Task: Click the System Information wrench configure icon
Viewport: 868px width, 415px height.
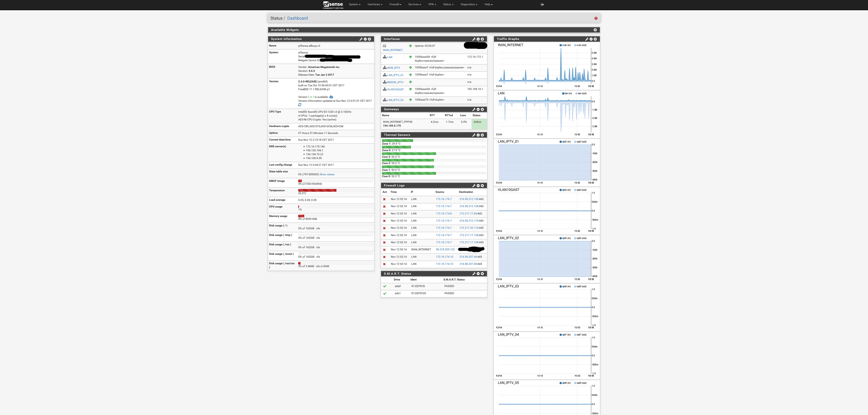Action: tap(361, 39)
